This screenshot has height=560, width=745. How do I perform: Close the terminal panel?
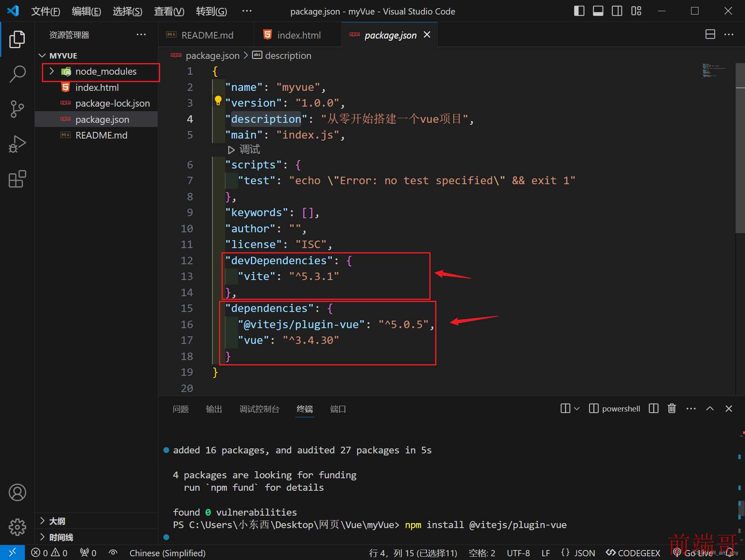click(729, 409)
